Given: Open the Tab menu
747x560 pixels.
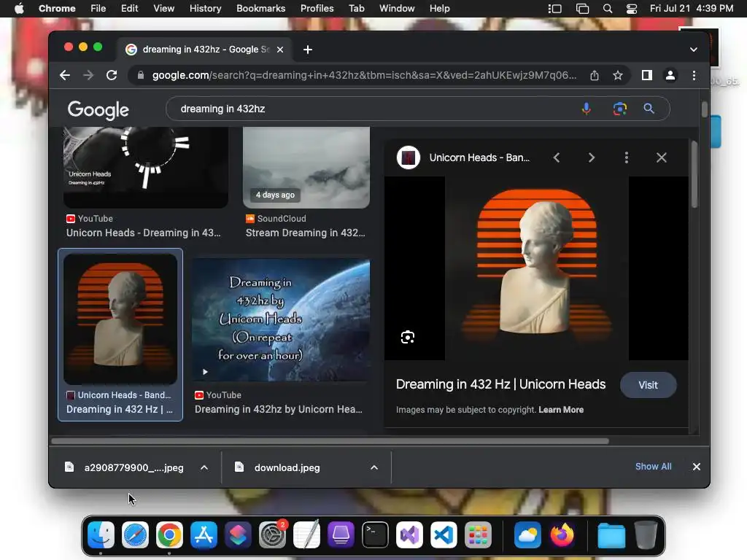Looking at the screenshot, I should [356, 9].
